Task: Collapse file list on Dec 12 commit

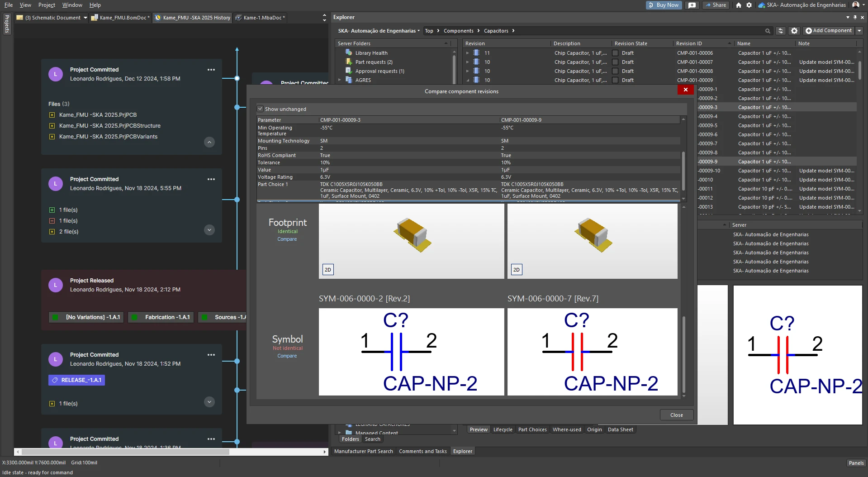Action: coord(209,142)
